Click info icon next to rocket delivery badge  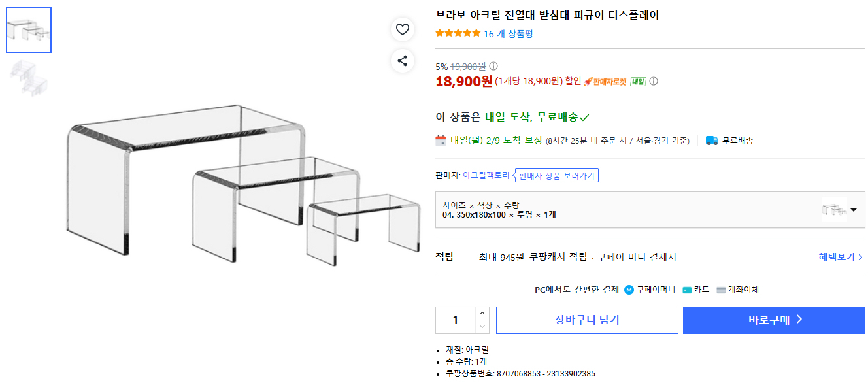click(x=653, y=81)
